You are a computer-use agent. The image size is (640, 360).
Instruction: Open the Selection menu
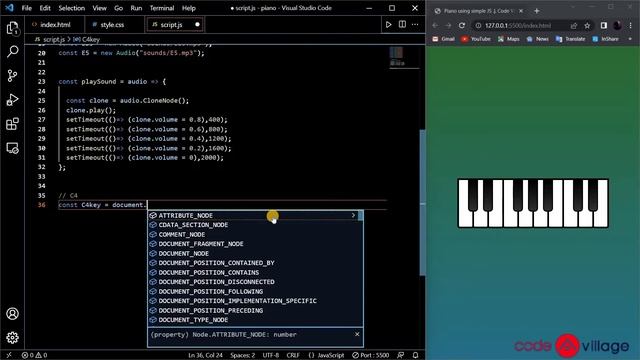(x=71, y=8)
